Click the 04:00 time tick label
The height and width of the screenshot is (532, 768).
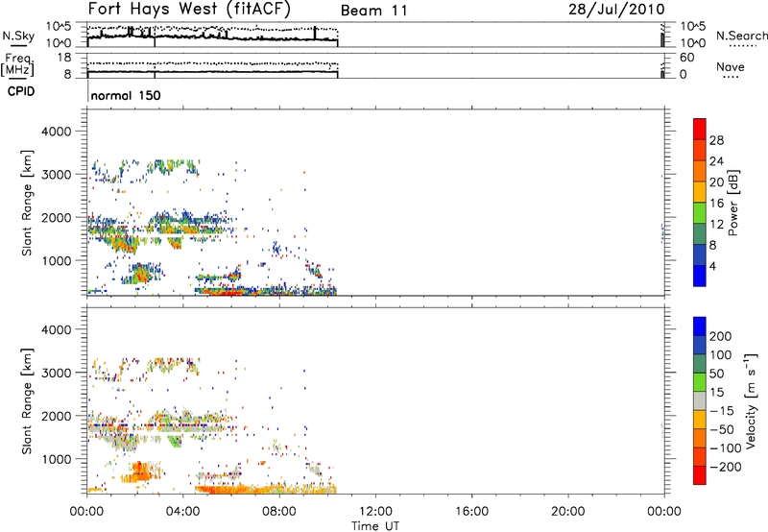[x=183, y=512]
